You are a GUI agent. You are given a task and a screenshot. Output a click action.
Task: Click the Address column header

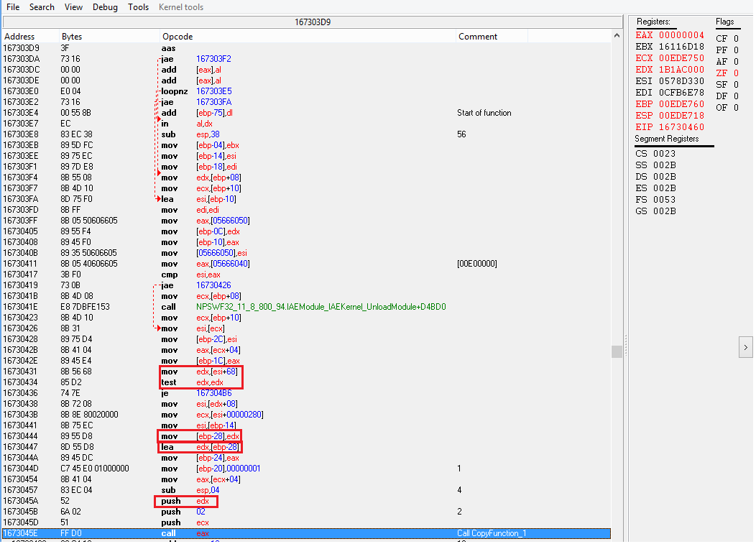[x=19, y=37]
